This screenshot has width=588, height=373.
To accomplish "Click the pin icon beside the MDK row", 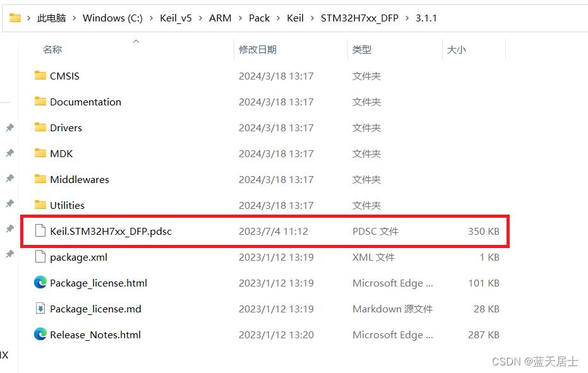I will tap(9, 153).
